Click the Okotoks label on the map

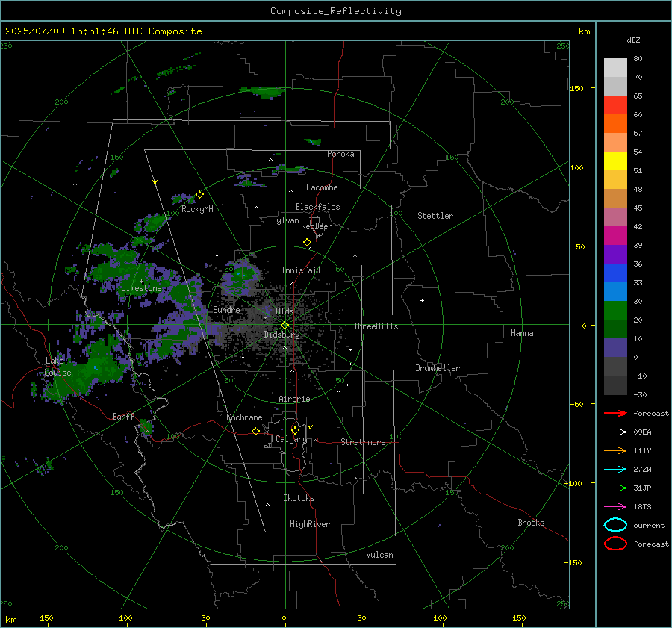point(299,498)
